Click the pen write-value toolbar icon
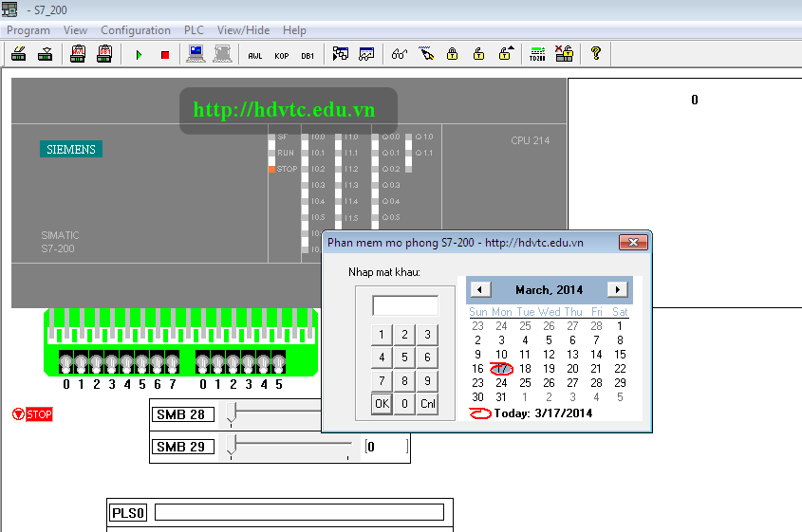 (x=426, y=54)
